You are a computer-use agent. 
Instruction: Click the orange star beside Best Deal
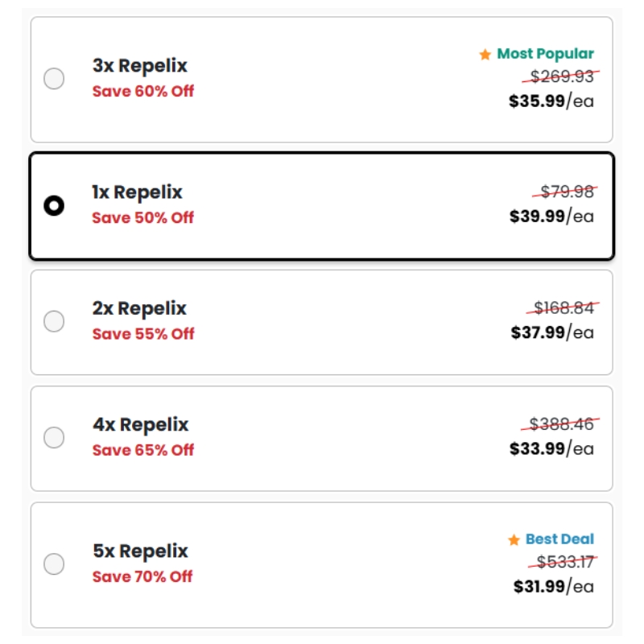coord(514,540)
